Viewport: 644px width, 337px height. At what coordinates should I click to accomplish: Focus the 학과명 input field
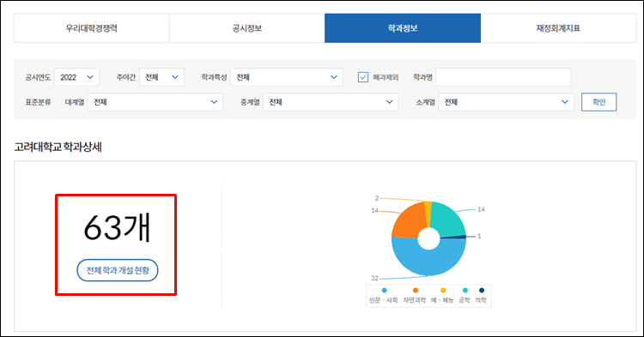pos(503,77)
